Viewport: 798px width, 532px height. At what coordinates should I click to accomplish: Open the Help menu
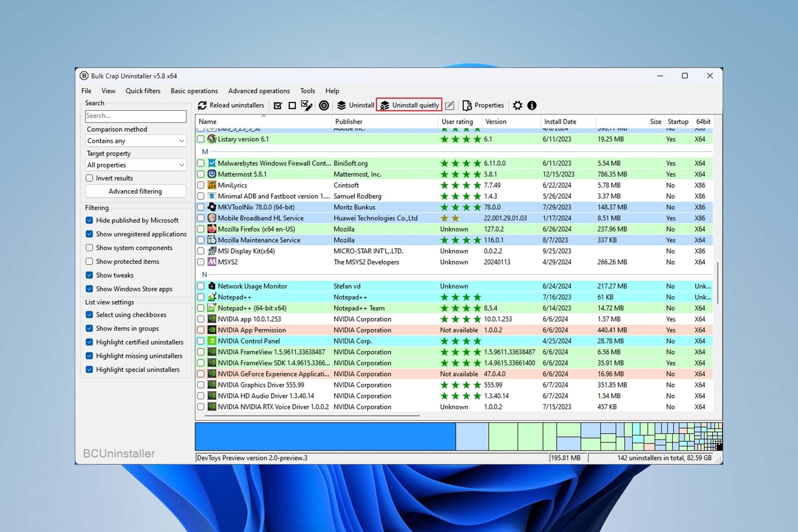point(332,91)
